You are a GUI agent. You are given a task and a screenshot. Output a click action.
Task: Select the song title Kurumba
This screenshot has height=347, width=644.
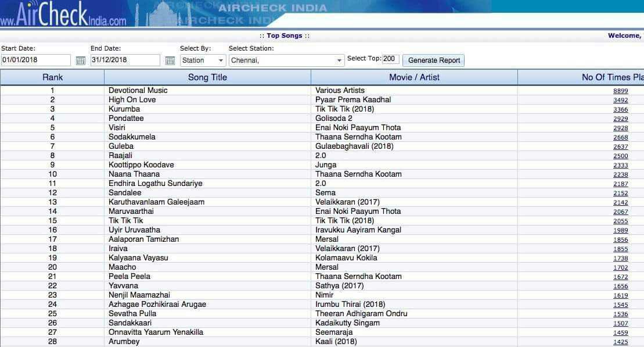[124, 109]
